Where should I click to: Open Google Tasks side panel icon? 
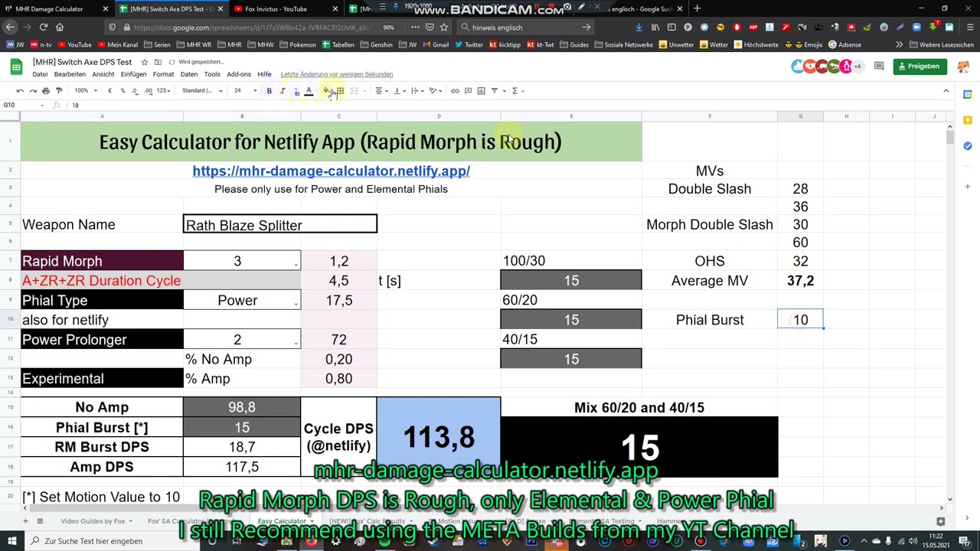pyautogui.click(x=968, y=146)
